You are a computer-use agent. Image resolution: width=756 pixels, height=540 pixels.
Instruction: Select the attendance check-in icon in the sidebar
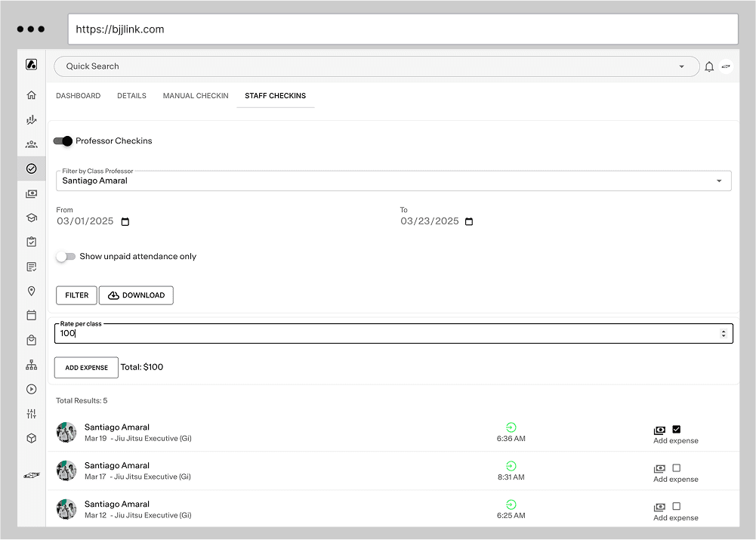click(31, 168)
